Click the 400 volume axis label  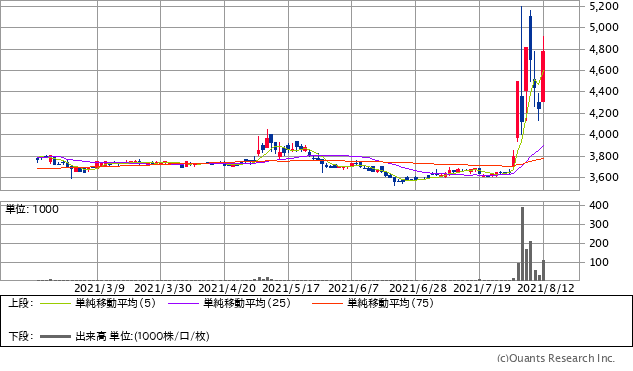point(599,205)
